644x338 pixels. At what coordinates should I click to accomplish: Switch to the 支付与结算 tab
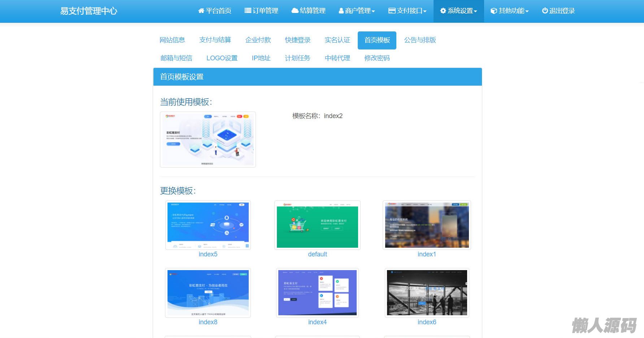point(215,40)
